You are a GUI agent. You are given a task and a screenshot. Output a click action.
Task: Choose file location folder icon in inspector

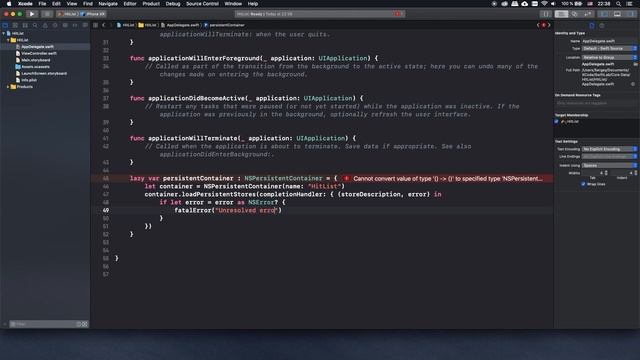(x=635, y=64)
